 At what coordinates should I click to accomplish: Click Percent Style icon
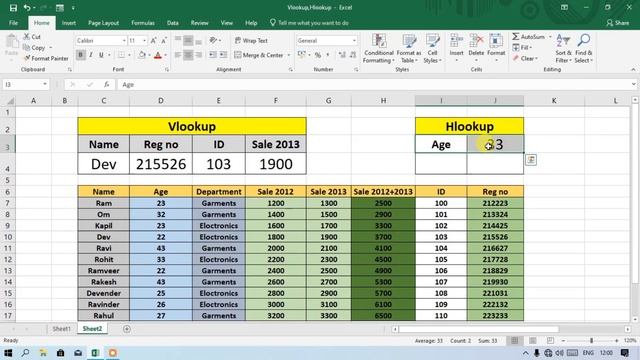(318, 55)
